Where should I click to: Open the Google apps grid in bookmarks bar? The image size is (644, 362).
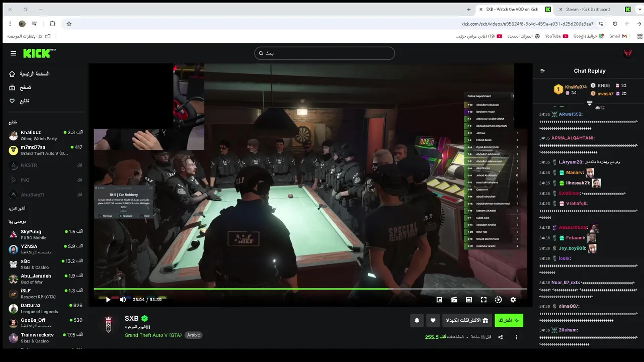[640, 36]
